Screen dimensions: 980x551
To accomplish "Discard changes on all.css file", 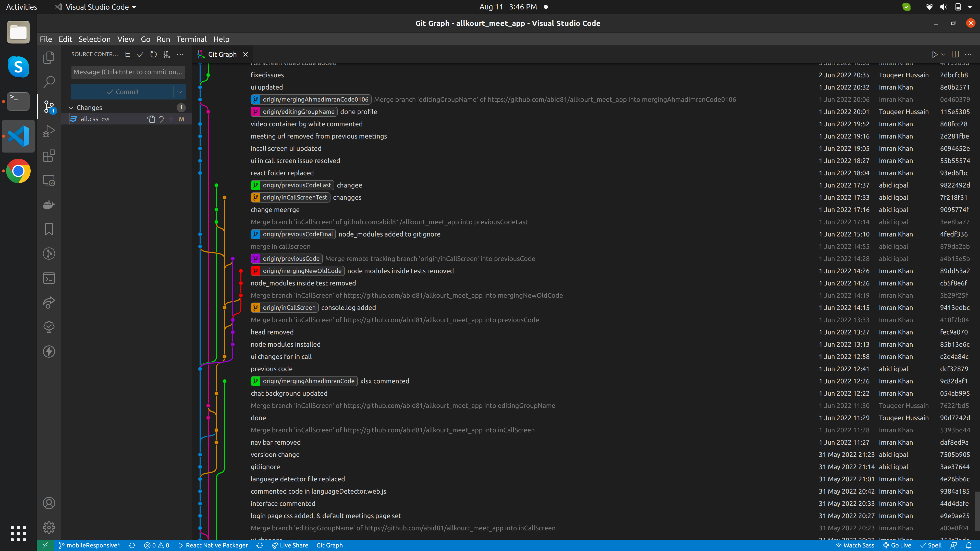I will pyautogui.click(x=161, y=119).
